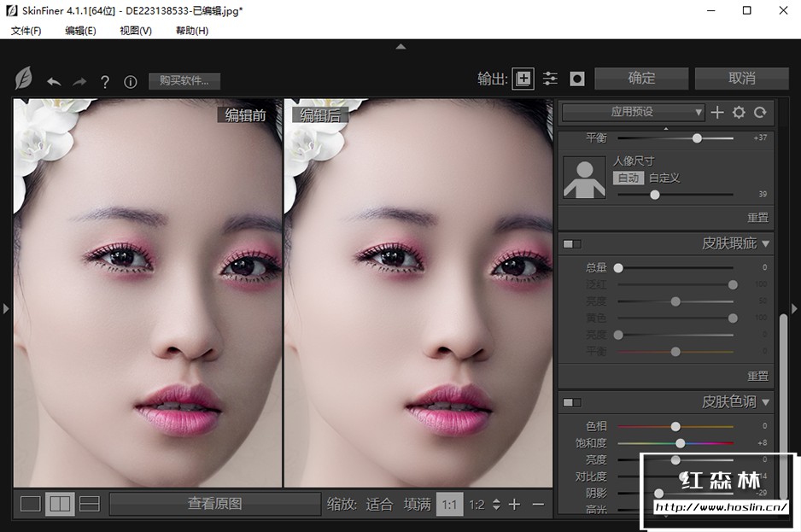Screen dimensions: 801x532
Task: Collapse the top panel with the up arrow
Action: tap(401, 46)
